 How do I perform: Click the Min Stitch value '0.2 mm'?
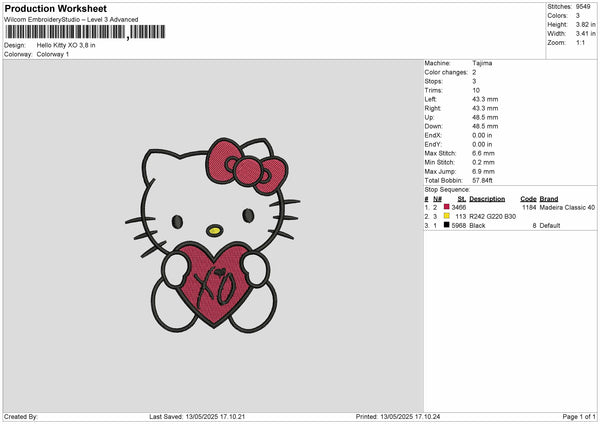coord(483,163)
